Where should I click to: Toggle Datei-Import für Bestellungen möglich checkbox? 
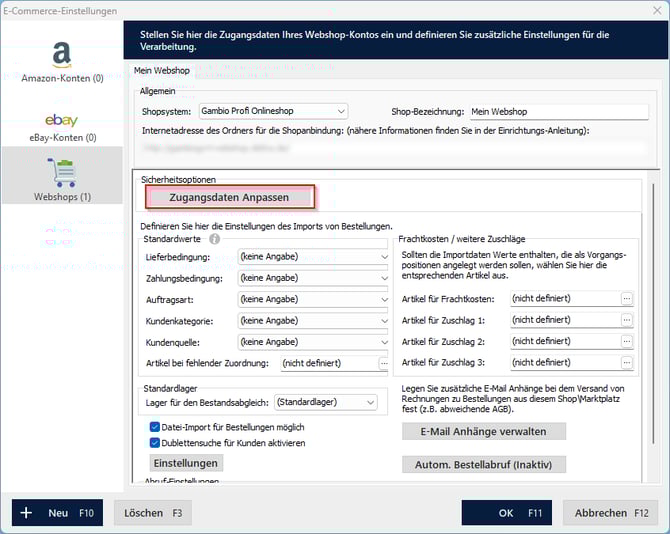155,427
